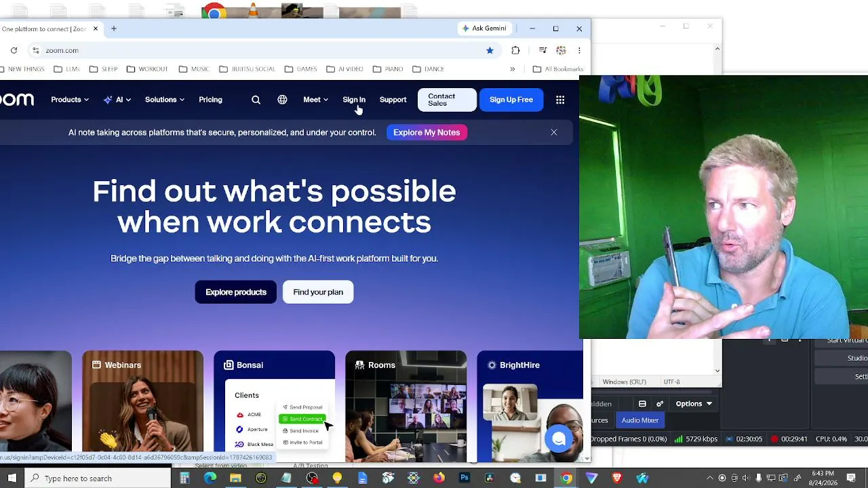Toggle OBS audio mixer layout icon
868x488 pixels.
coord(642,404)
